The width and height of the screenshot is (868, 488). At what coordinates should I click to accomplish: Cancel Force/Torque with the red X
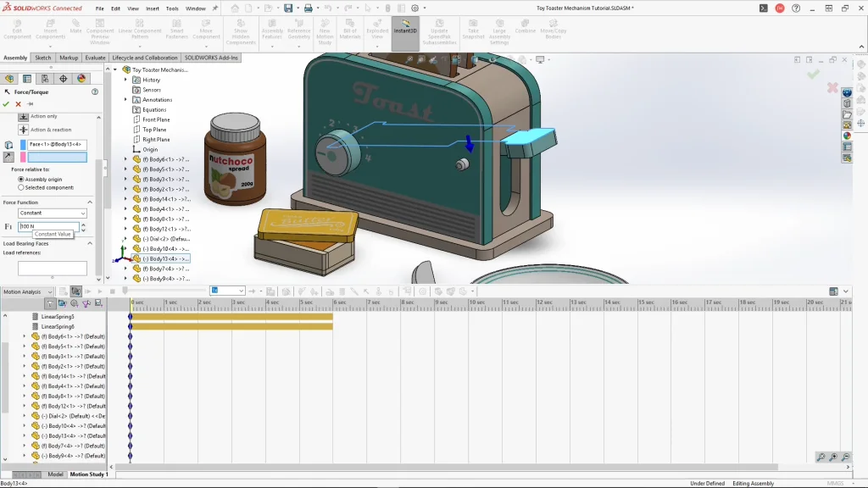19,104
